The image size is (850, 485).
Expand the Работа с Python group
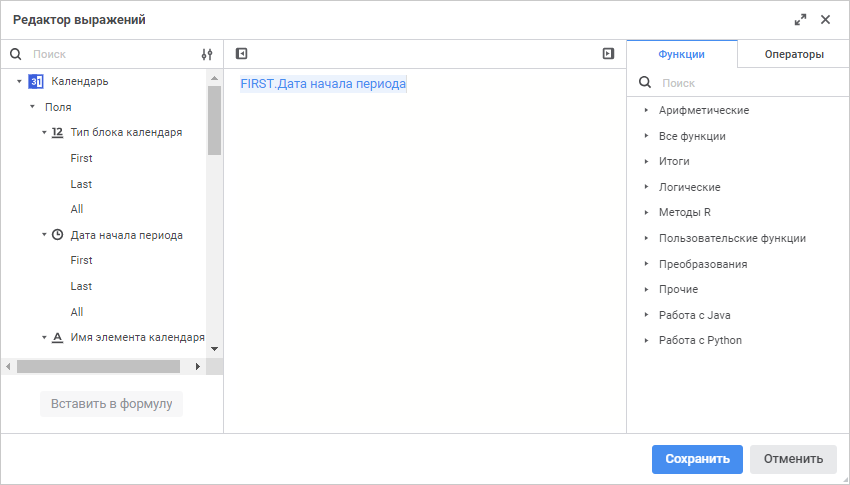(x=646, y=340)
